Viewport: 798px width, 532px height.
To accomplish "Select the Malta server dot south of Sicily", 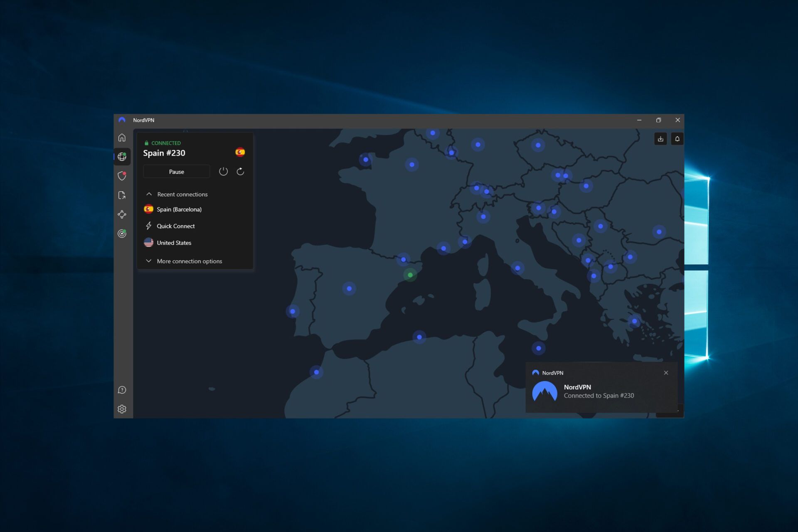I will click(539, 348).
